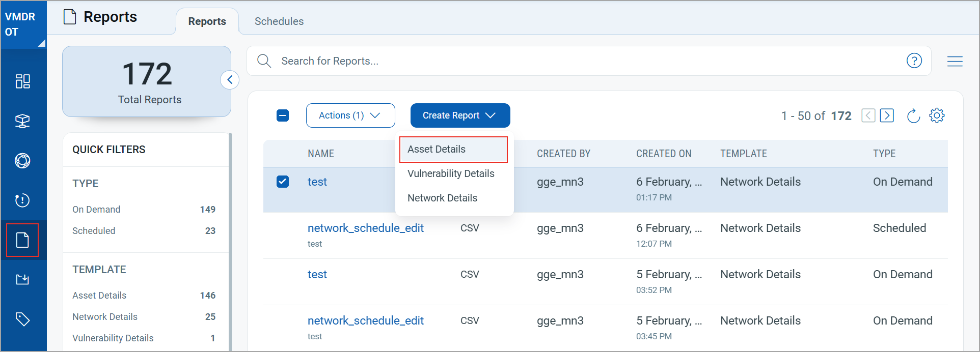Go to the previous page of reports
This screenshot has width=980, height=352.
[x=868, y=115]
